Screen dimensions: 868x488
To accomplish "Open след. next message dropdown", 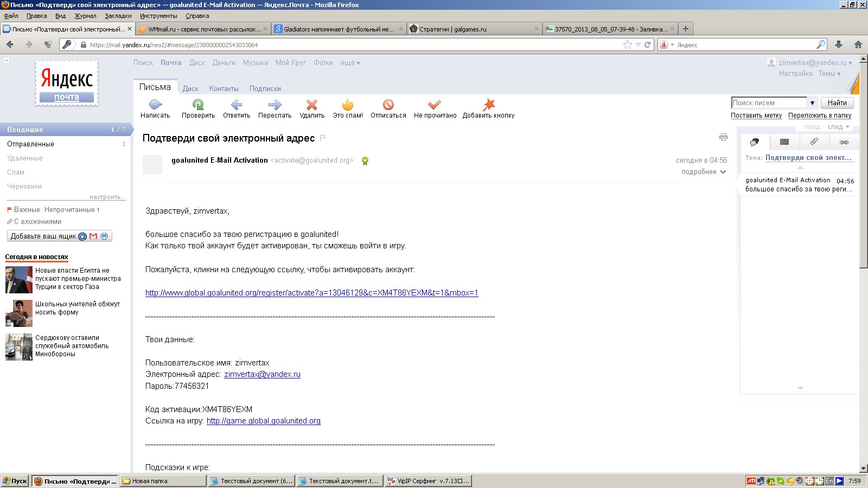I will click(x=839, y=127).
